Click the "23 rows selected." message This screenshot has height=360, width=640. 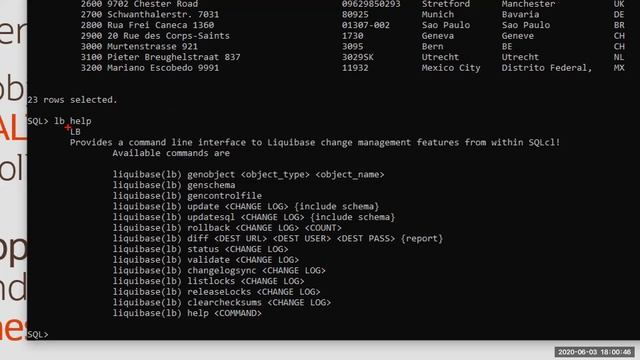pos(72,100)
